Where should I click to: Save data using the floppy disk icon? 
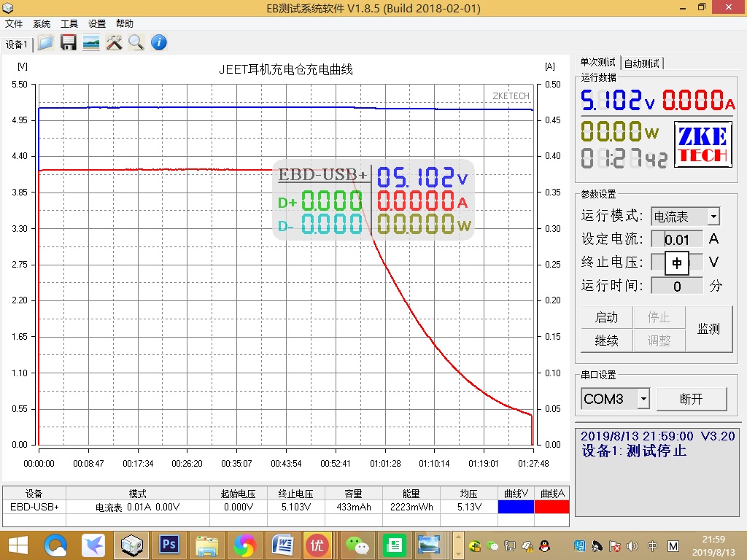click(x=69, y=43)
